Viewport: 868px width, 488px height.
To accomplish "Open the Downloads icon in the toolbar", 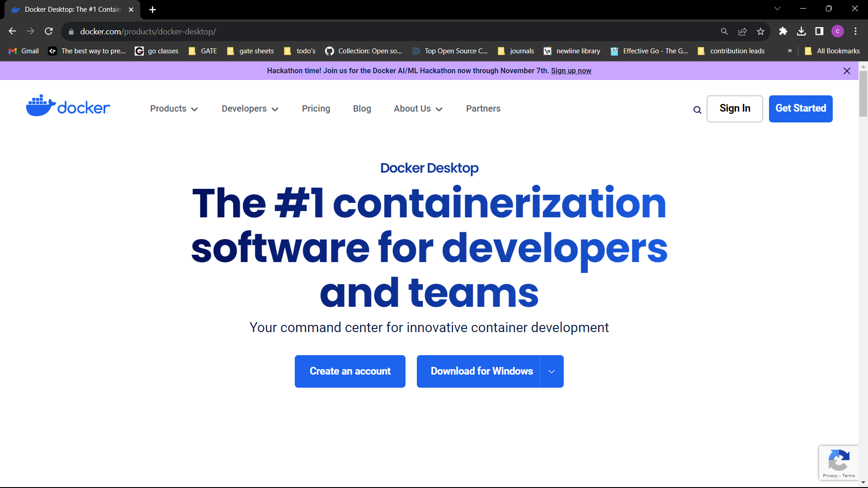I will click(x=802, y=31).
